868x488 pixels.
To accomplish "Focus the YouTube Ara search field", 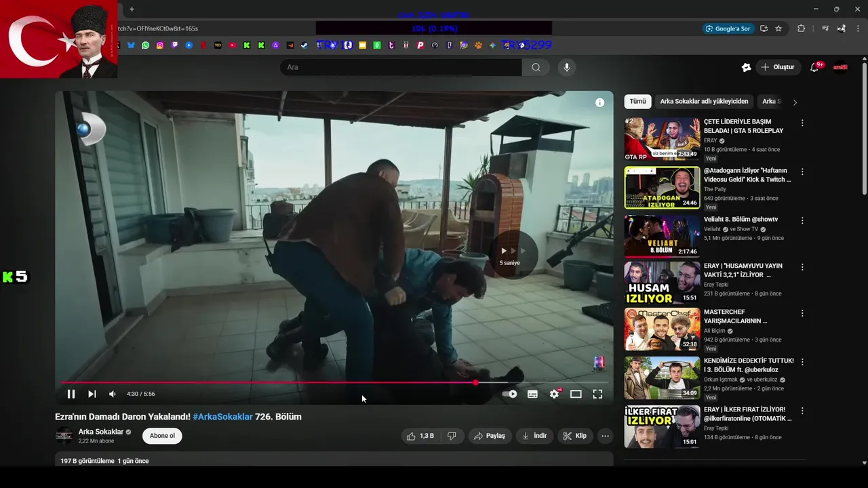I will (401, 67).
